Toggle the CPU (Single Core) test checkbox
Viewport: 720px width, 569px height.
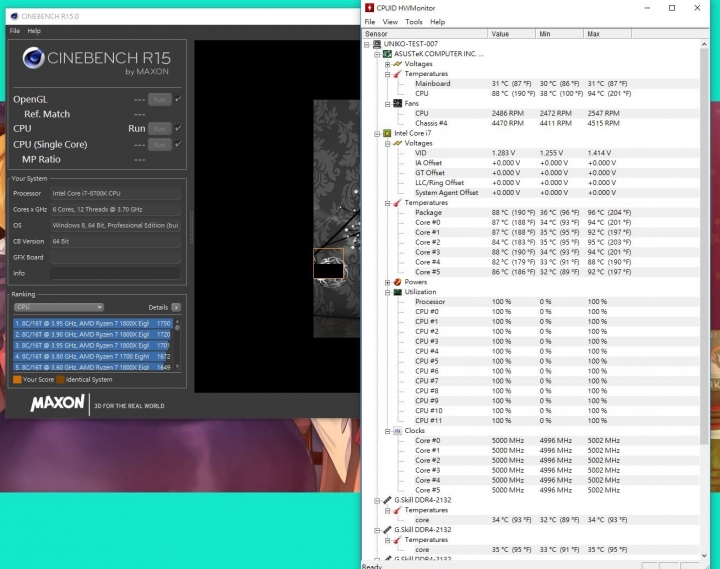click(x=178, y=144)
